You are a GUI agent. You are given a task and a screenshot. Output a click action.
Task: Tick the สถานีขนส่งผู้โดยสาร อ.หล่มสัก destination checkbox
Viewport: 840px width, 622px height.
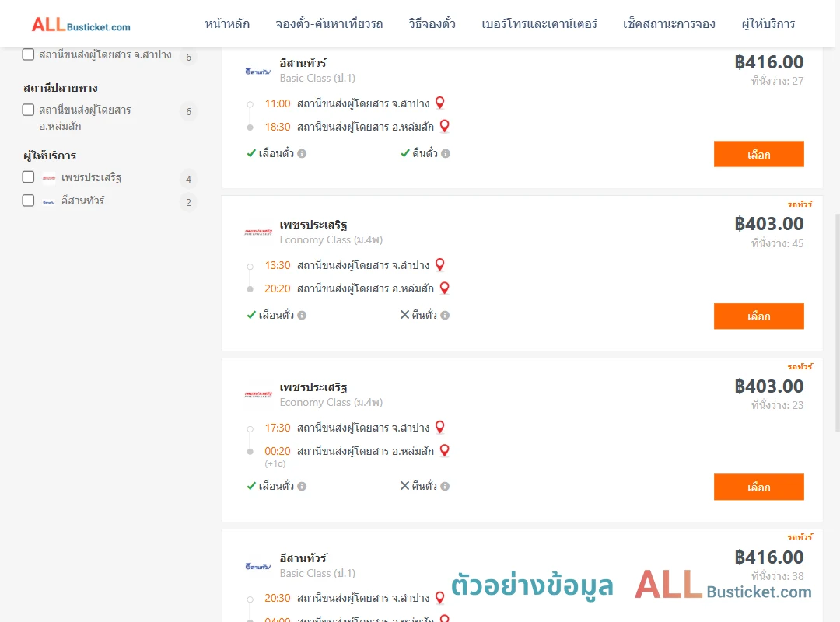(29, 110)
